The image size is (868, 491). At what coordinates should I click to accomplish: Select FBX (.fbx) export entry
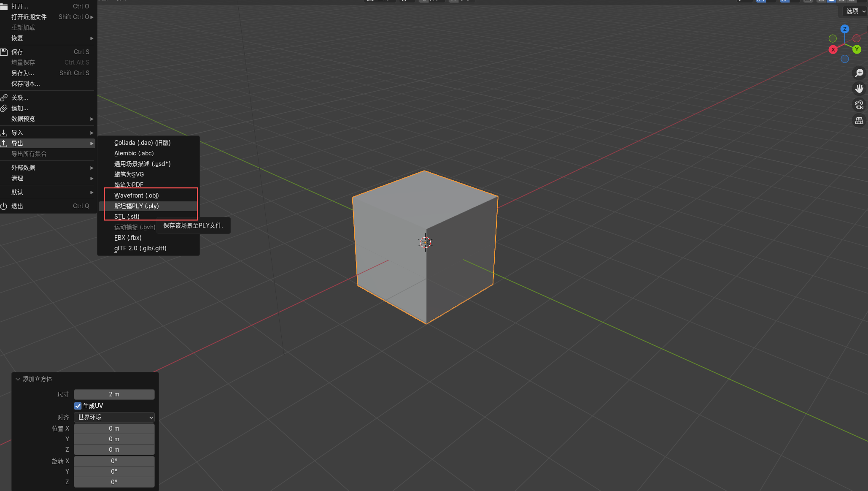click(128, 238)
